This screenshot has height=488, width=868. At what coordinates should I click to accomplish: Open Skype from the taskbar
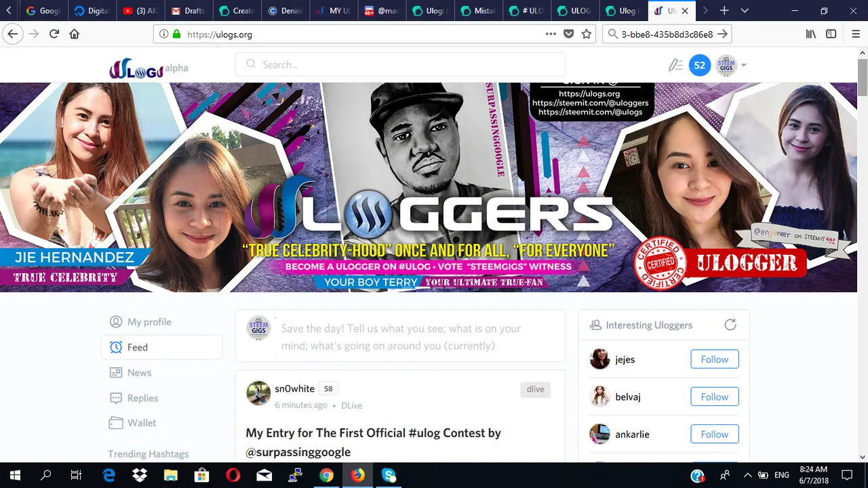(x=389, y=475)
